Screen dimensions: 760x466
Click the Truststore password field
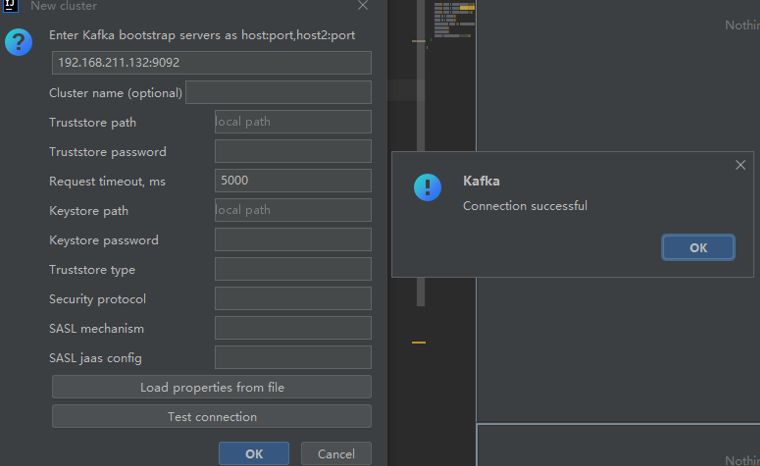(x=293, y=151)
